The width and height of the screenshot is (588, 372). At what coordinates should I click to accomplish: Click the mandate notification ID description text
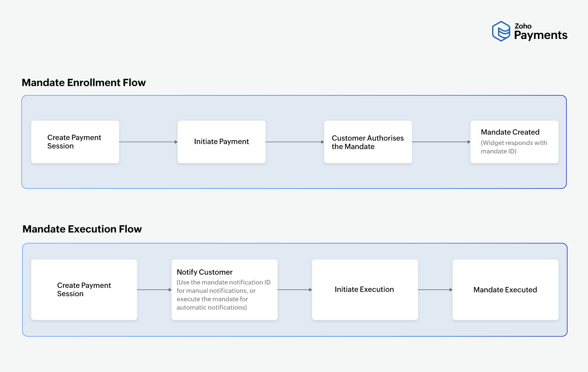[223, 295]
